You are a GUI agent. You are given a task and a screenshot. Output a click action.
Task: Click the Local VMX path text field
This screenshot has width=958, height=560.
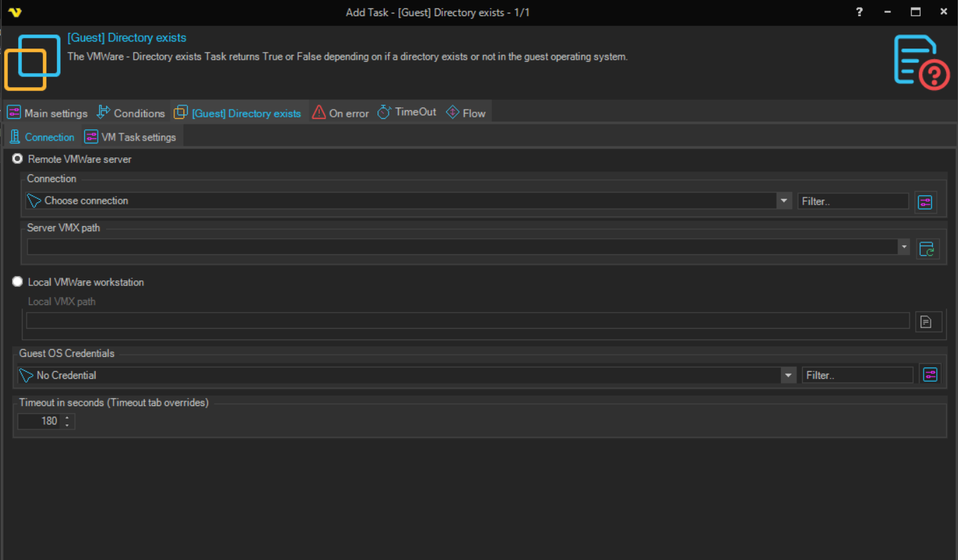tap(468, 320)
